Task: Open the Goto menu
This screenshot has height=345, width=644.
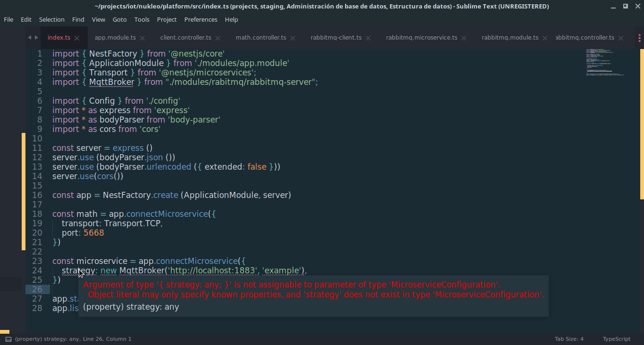Action: 120,19
